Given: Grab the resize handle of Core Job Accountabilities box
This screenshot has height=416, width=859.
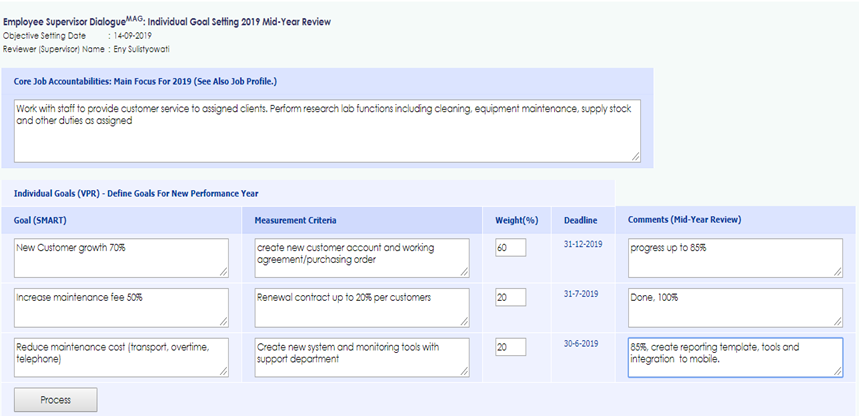Looking at the screenshot, I should [x=635, y=155].
